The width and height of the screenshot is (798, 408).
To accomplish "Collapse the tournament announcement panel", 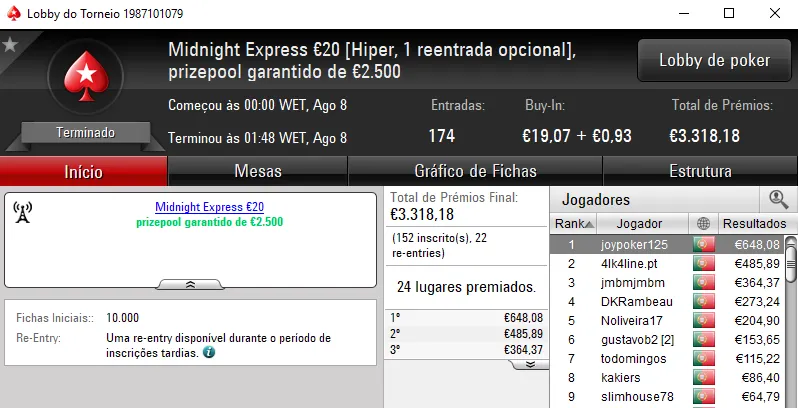I will coord(190,284).
